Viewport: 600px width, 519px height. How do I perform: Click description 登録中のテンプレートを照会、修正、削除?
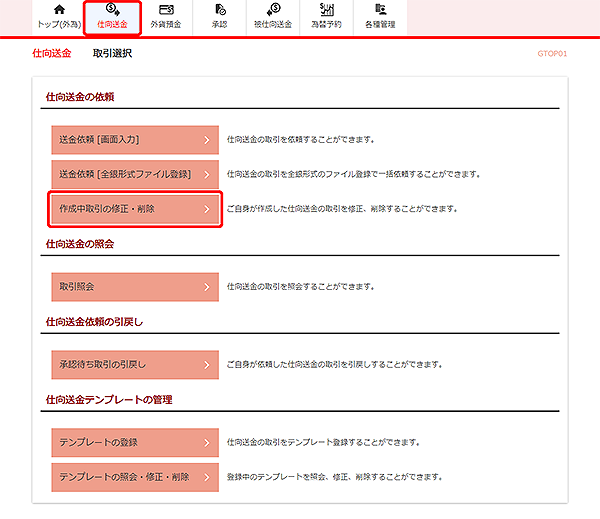point(335,477)
